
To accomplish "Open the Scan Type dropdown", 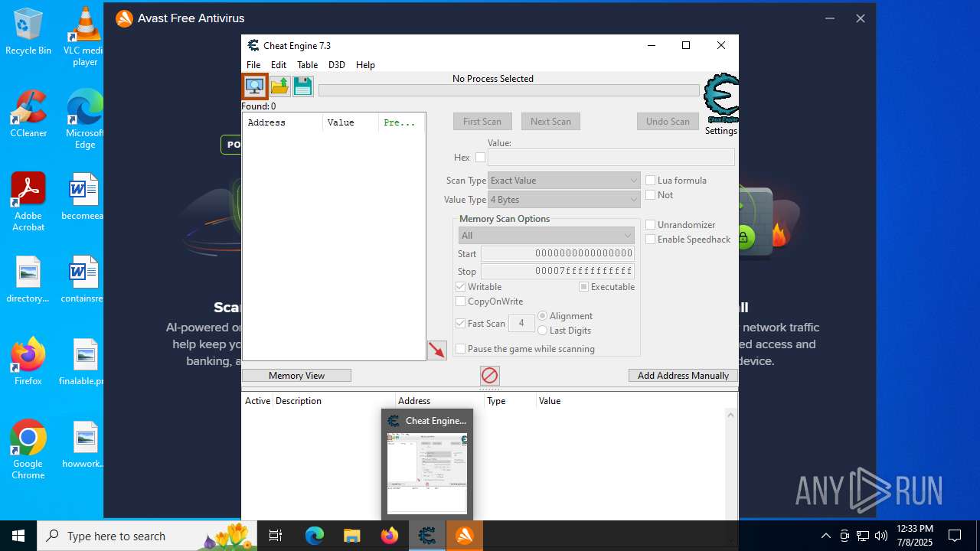I will coord(564,181).
